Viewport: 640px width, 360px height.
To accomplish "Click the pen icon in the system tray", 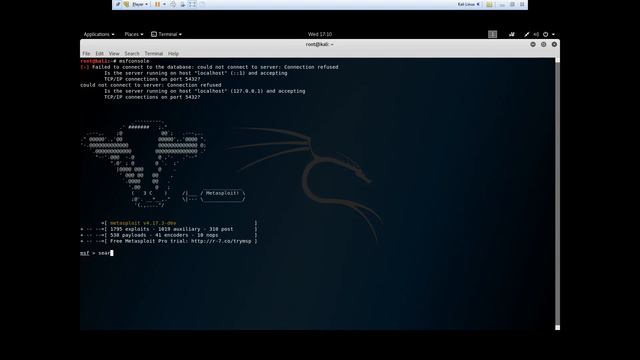I will pyautogui.click(x=527, y=34).
